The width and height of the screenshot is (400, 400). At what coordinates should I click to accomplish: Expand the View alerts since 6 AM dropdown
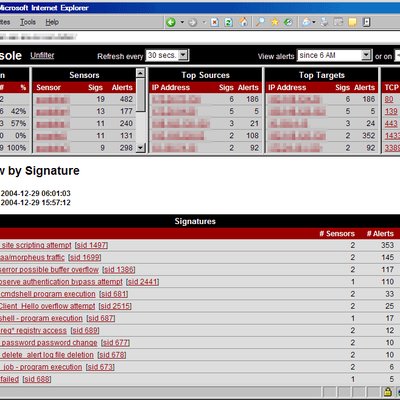366,55
